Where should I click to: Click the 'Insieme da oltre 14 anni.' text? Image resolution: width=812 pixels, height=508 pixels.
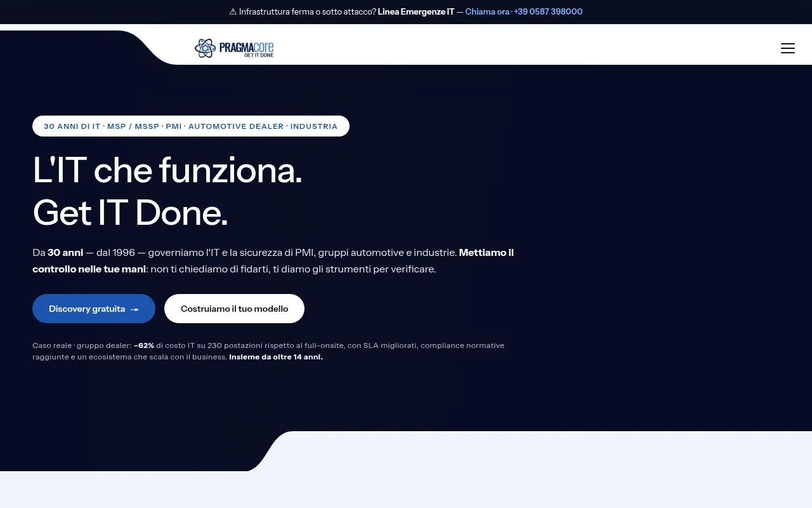(276, 357)
